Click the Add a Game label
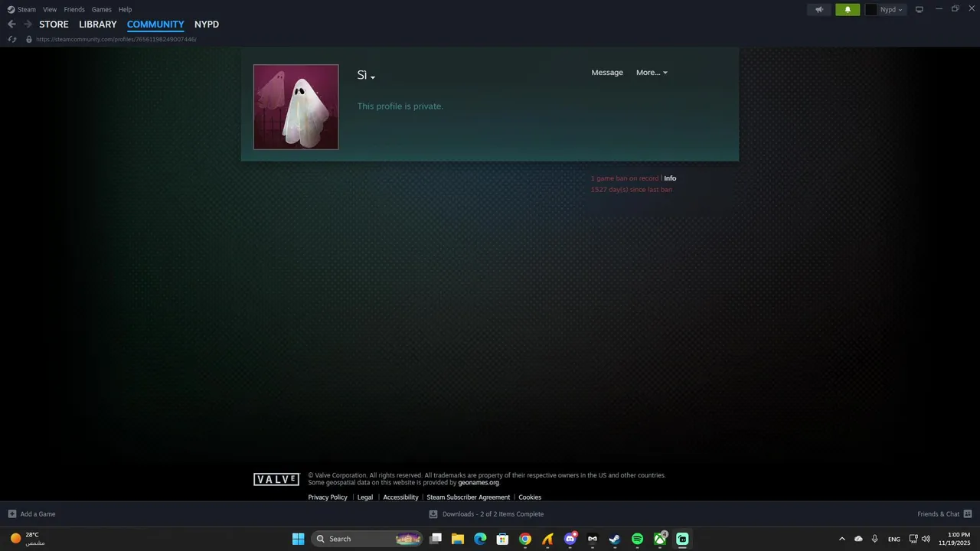980x551 pixels. 38,514
